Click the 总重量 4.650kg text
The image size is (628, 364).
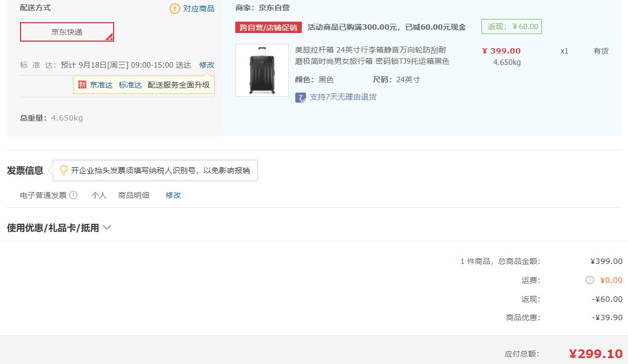pos(51,118)
